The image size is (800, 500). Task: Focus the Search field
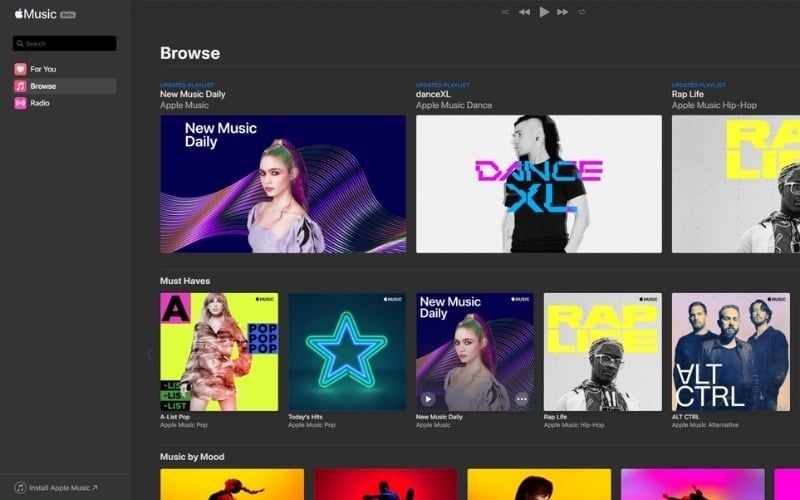click(x=65, y=43)
